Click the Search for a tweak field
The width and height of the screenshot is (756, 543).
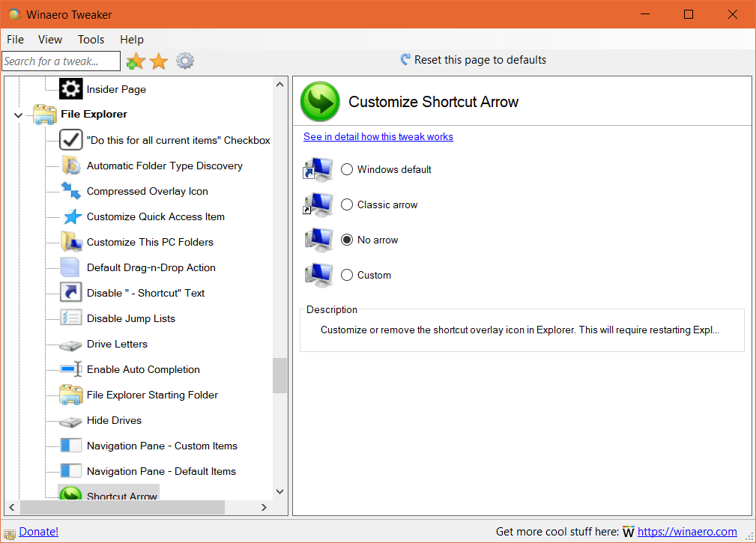(61, 61)
